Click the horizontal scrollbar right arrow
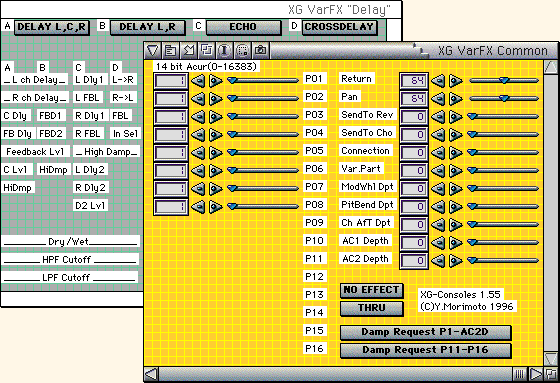Viewport: 560px width, 383px height. pyautogui.click(x=536, y=374)
